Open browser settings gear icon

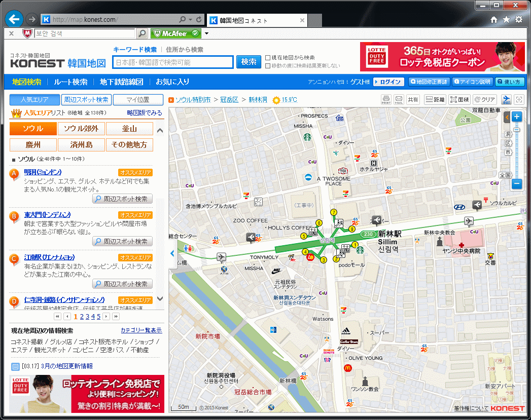click(519, 20)
